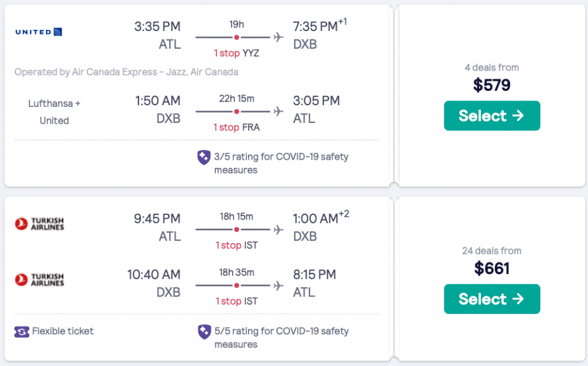The width and height of the screenshot is (588, 366).
Task: Click plane icon on ATL to DXB 19h flight
Action: [x=279, y=37]
